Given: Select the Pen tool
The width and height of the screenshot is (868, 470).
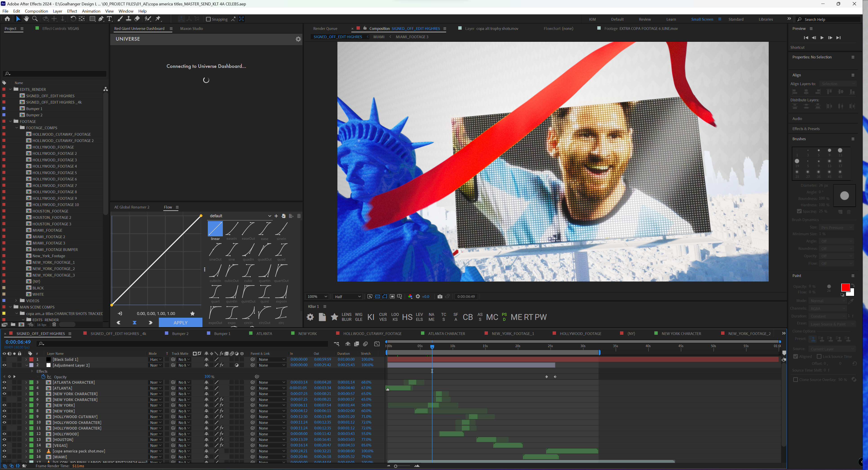Looking at the screenshot, I should click(101, 19).
